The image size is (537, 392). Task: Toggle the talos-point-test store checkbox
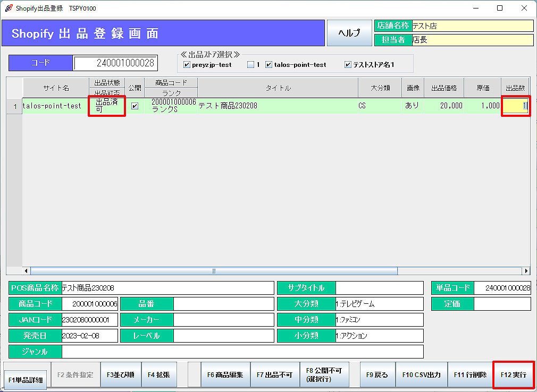click(x=269, y=65)
